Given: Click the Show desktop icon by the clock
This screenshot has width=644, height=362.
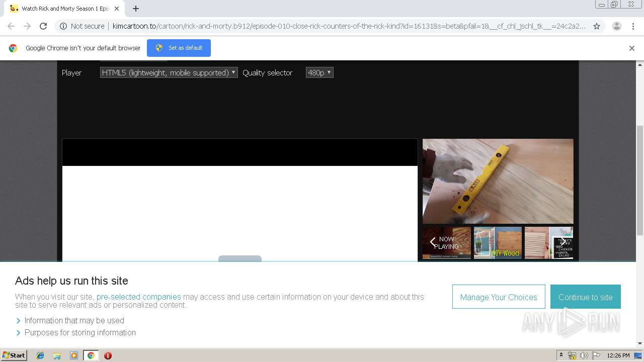Looking at the screenshot, I should [x=638, y=355].
